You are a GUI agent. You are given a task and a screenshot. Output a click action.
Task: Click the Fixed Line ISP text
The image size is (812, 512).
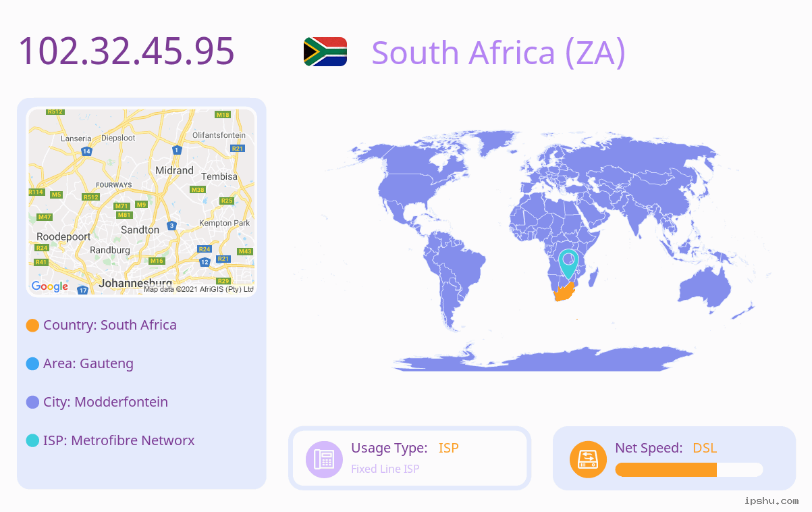(385, 469)
